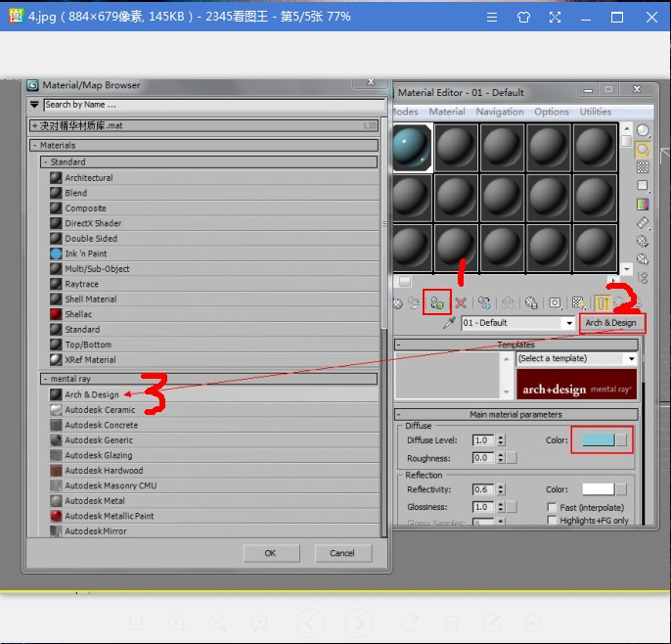Click the Put to Library icon
Image resolution: width=671 pixels, height=644 pixels.
coord(531,303)
